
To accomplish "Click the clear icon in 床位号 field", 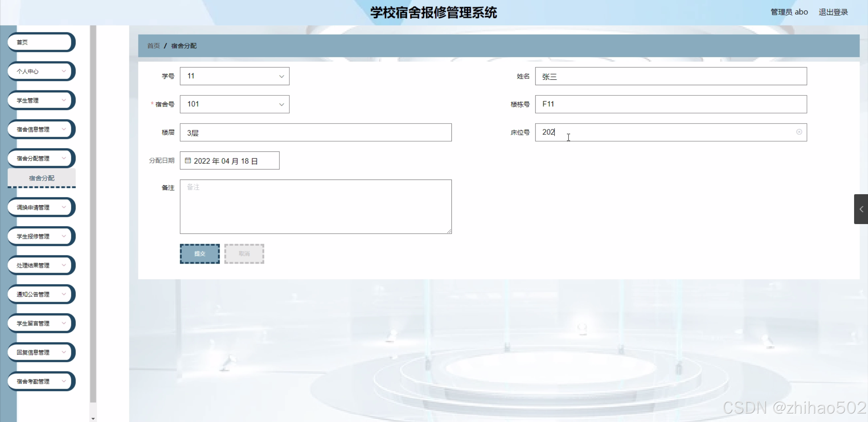I will (x=799, y=132).
